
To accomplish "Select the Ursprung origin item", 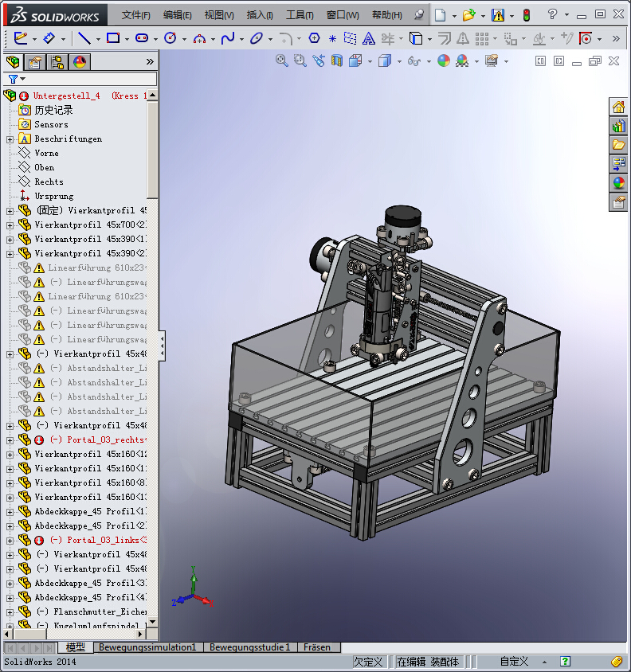I will click(53, 196).
